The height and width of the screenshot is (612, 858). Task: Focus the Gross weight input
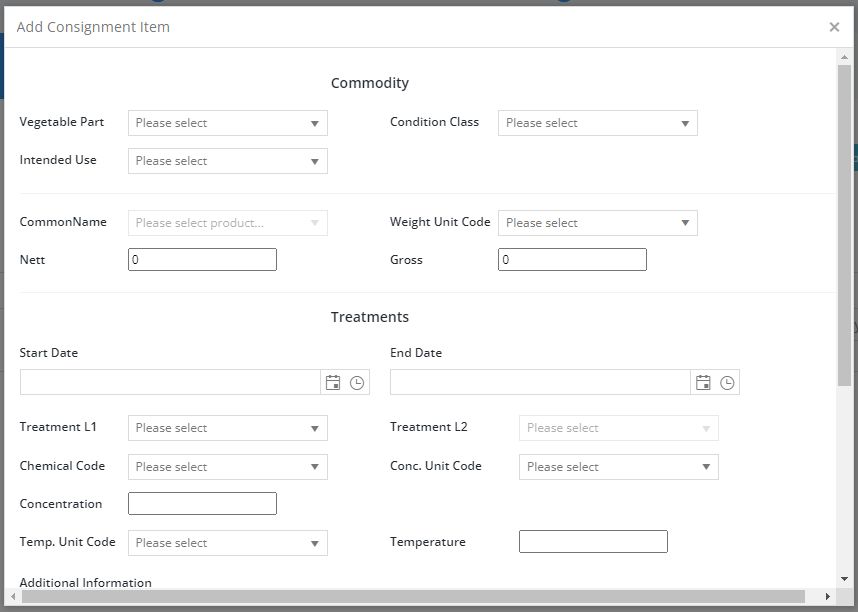point(572,259)
